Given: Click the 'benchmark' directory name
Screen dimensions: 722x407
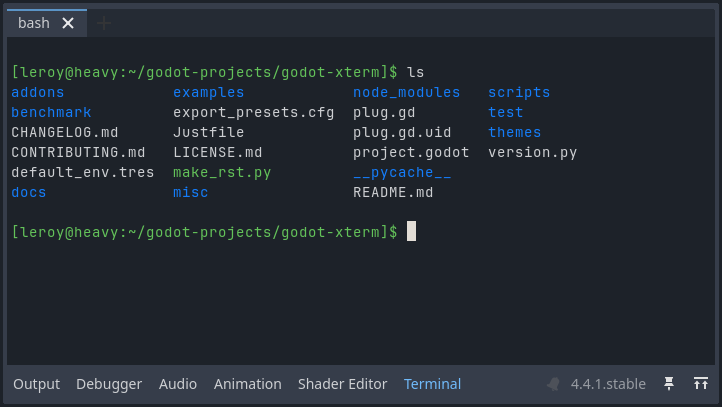Looking at the screenshot, I should (51, 112).
